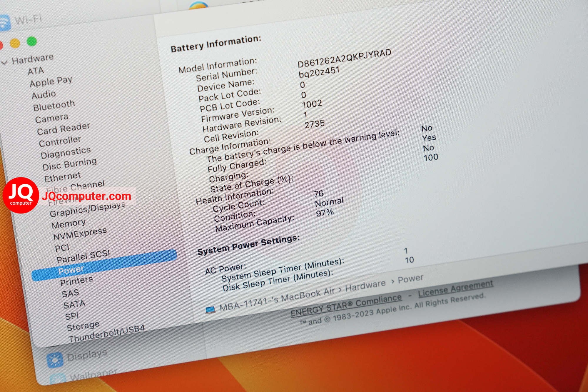Open Wi-Fi in background Settings window

pos(29,20)
